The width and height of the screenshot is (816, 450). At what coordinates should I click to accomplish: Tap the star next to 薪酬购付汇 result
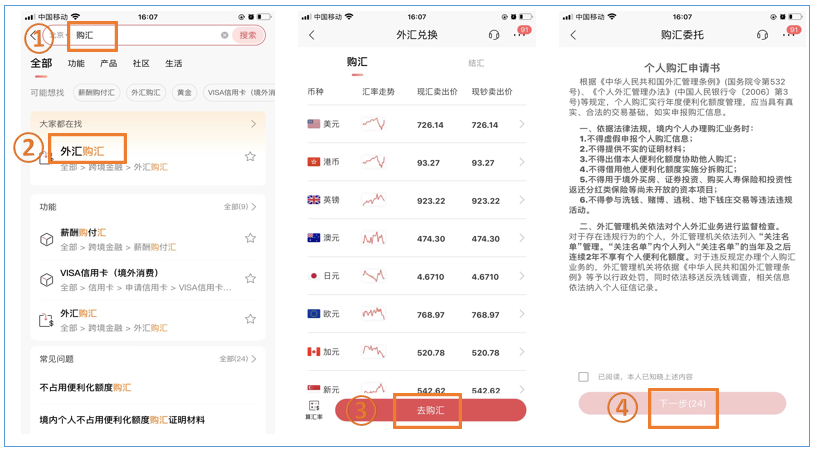point(250,239)
